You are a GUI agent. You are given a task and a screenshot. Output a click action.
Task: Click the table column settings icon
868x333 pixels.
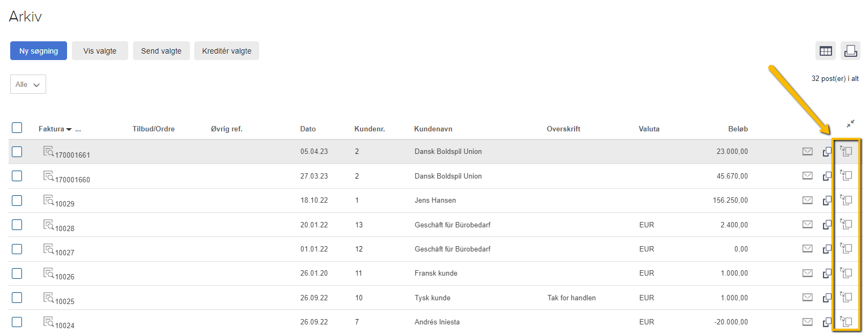pyautogui.click(x=826, y=51)
